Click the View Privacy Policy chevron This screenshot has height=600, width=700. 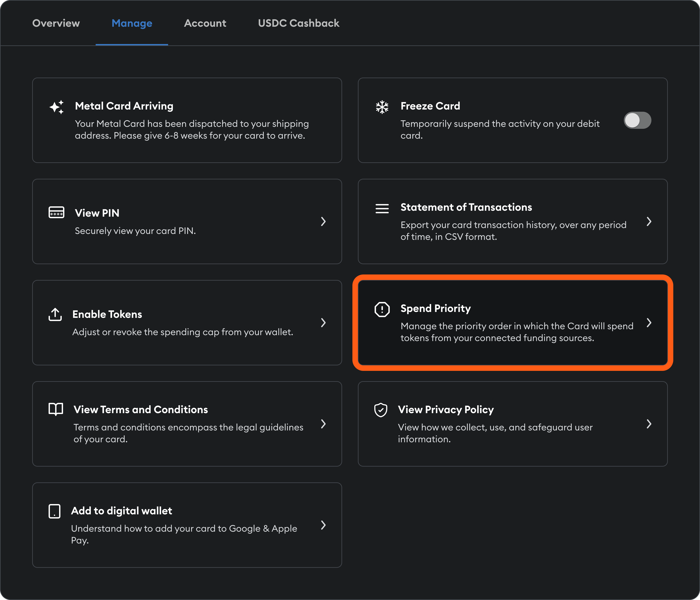[x=649, y=424]
